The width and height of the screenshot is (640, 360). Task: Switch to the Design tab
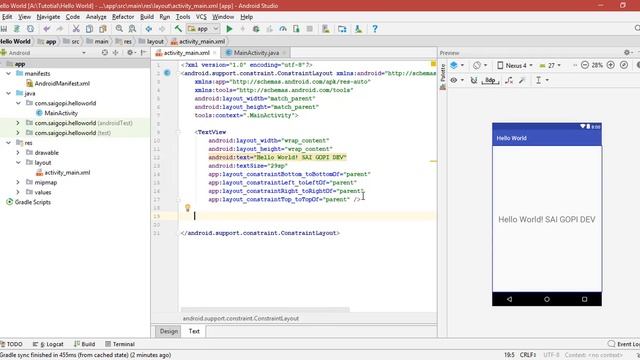coord(169,331)
